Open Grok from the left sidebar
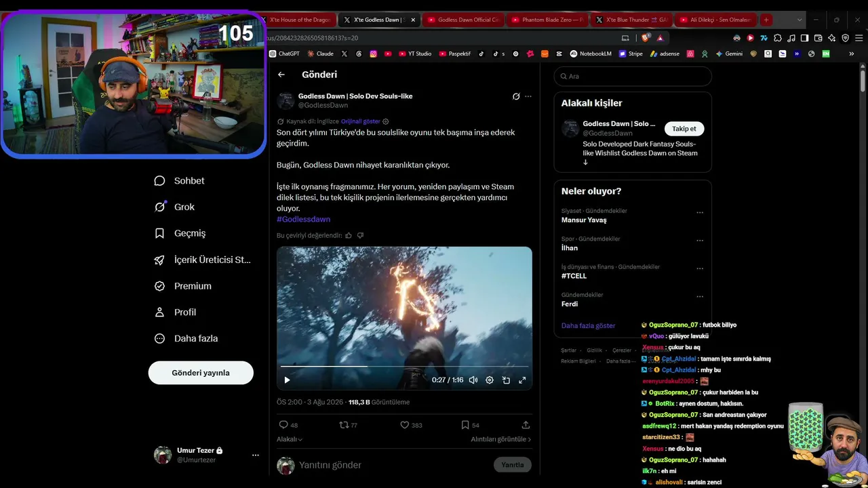Viewport: 868px width, 488px height. click(x=174, y=207)
